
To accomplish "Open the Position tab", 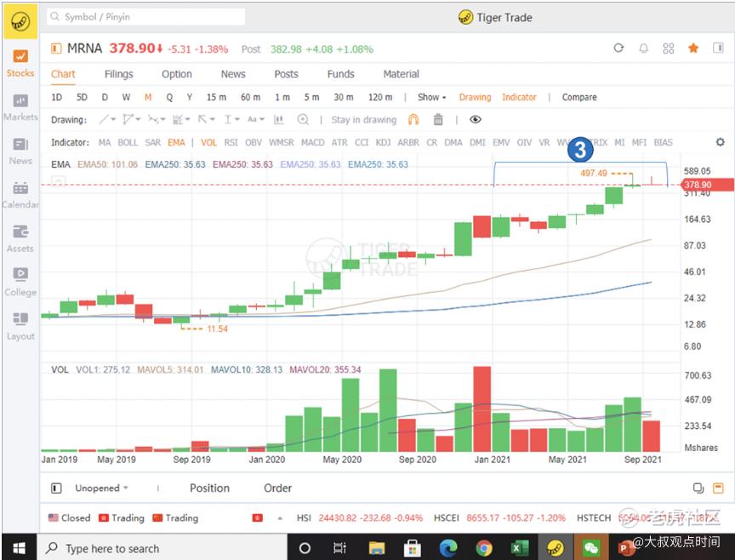I will [209, 488].
